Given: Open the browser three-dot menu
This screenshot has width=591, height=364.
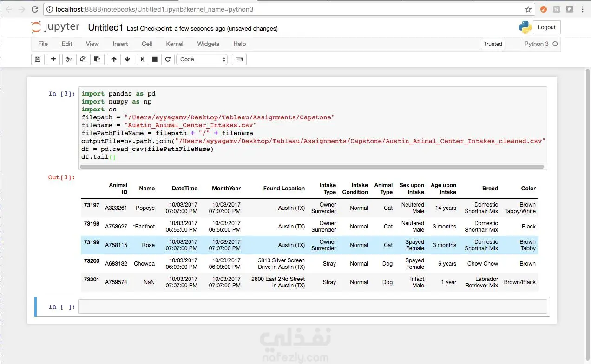Looking at the screenshot, I should (x=583, y=9).
